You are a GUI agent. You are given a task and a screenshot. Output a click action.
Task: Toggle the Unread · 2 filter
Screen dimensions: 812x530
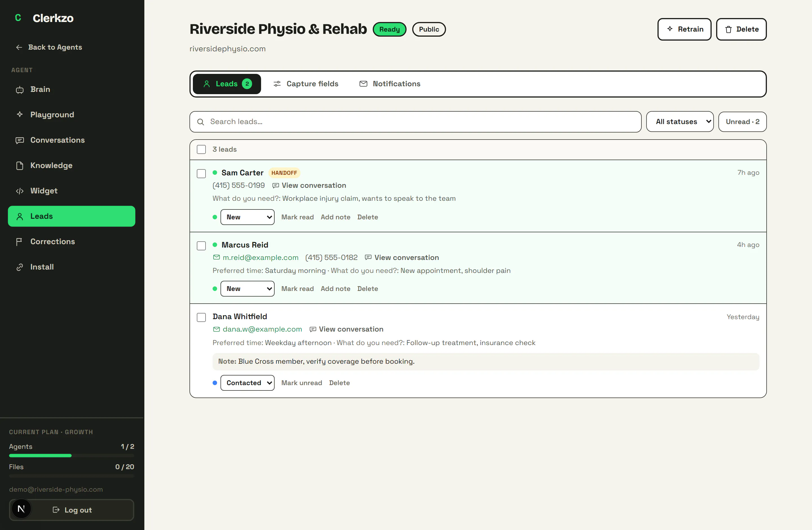tap(742, 122)
